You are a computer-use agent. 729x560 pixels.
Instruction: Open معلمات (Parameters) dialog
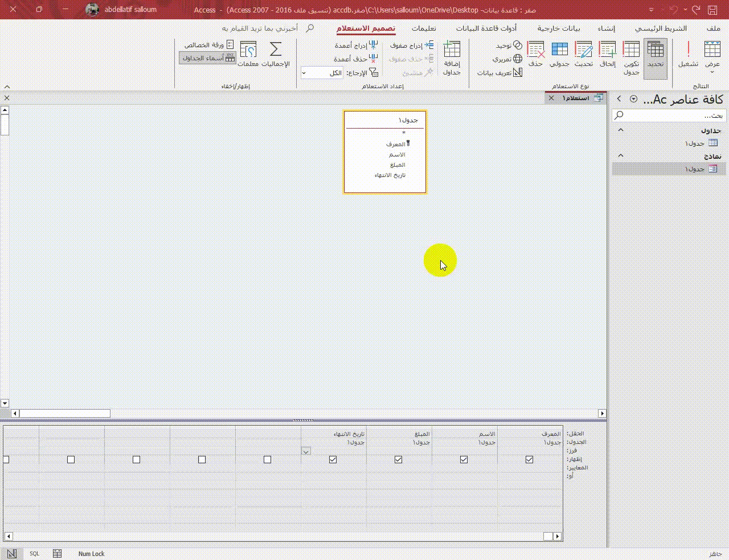coord(248,55)
